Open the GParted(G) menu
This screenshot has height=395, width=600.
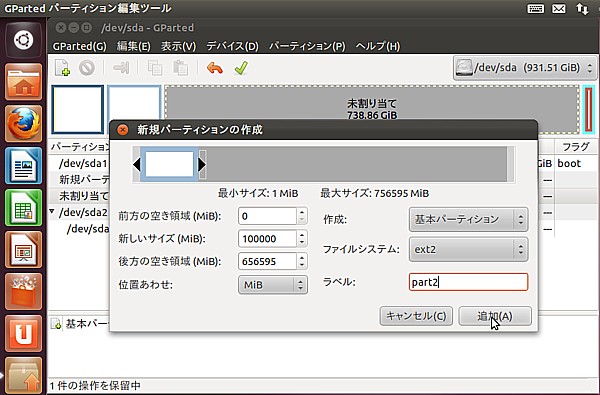pyautogui.click(x=80, y=46)
